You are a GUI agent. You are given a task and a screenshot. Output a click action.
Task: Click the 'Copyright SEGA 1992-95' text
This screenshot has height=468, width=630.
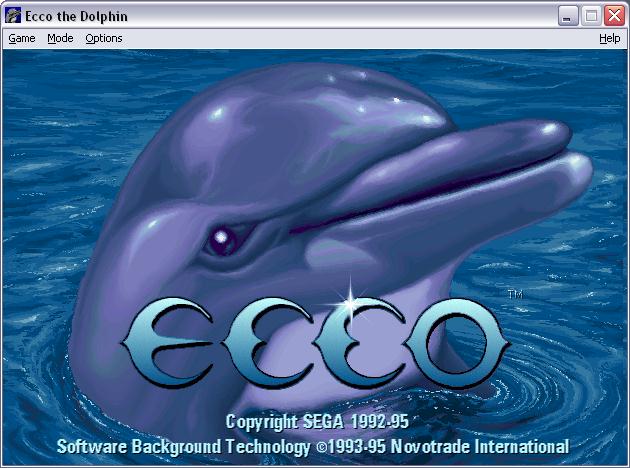pos(317,422)
